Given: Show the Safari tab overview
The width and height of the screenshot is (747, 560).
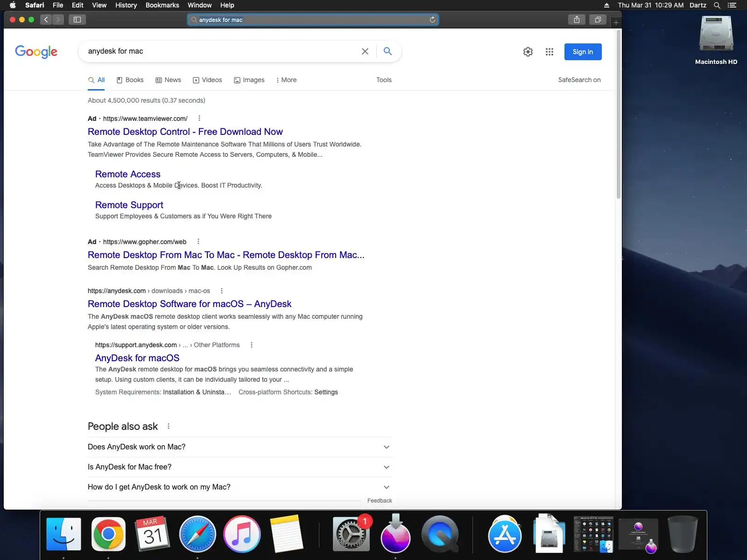Looking at the screenshot, I should tap(598, 20).
